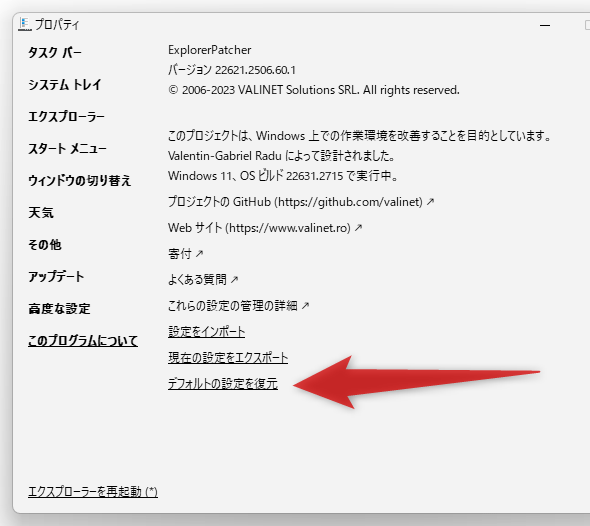The width and height of the screenshot is (590, 526).
Task: Click the VALINET Solutions copyright text
Action: tap(314, 90)
